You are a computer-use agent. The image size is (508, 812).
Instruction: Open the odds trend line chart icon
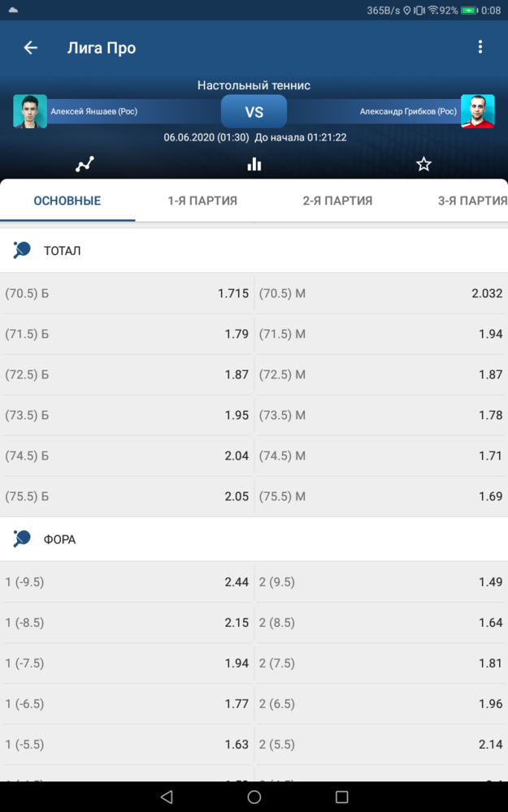tap(85, 165)
